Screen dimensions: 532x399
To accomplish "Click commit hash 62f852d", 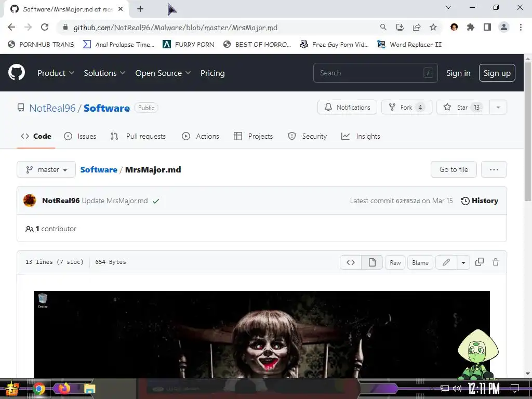I will coord(408,201).
